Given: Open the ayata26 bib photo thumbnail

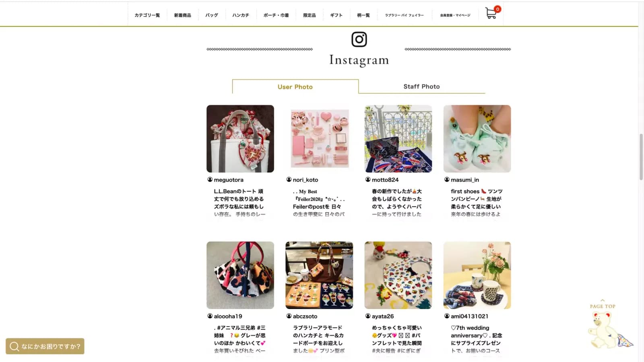Looking at the screenshot, I should [x=398, y=275].
